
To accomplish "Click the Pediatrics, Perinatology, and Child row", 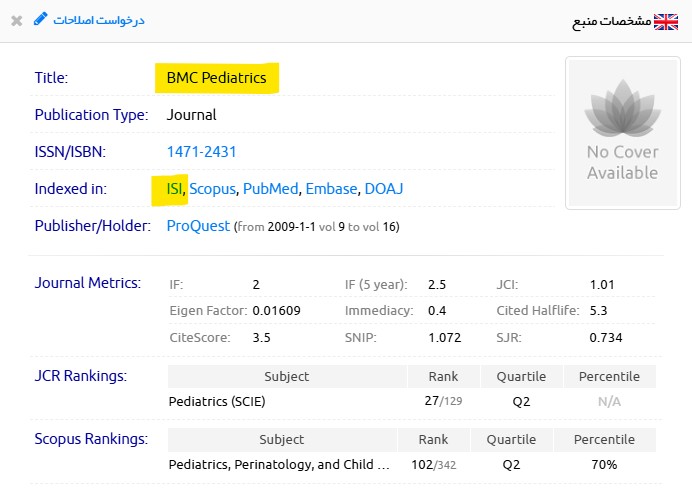I will [x=279, y=465].
